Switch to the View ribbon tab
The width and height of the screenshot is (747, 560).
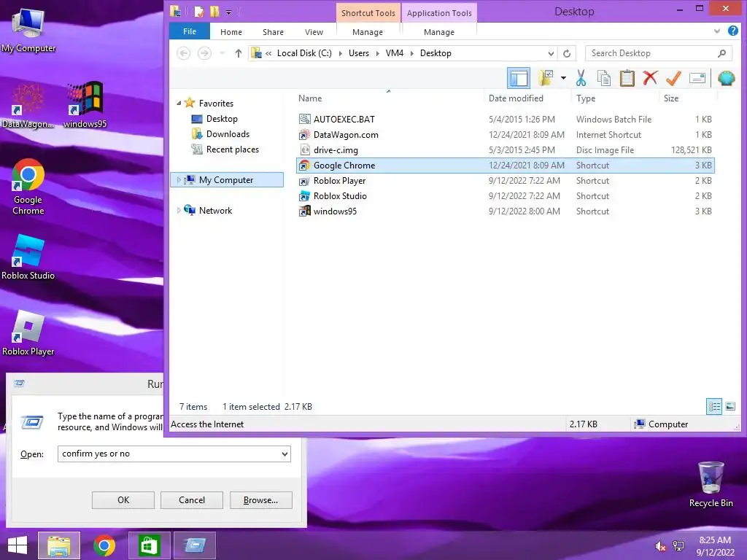pos(314,32)
